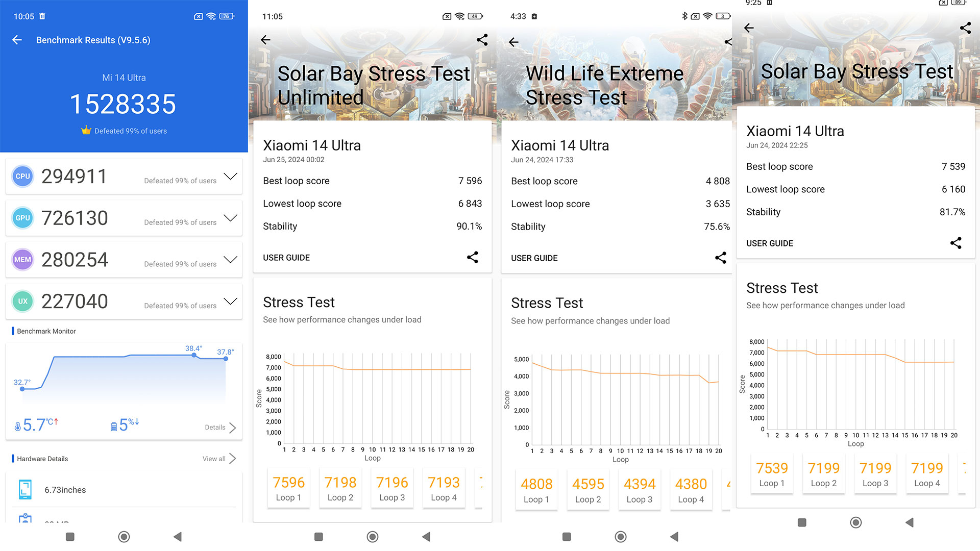
Task: Go back in Solar Bay Stress Test Unlimited
Action: point(265,40)
